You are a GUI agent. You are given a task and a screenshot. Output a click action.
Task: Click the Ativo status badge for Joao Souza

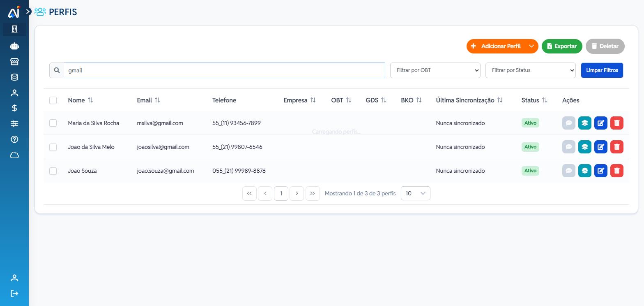pyautogui.click(x=530, y=171)
